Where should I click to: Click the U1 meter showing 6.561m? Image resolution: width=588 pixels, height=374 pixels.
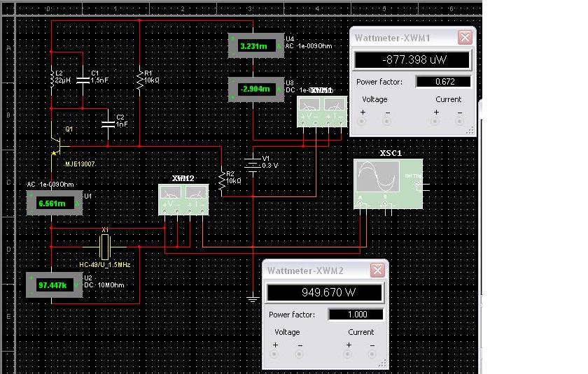click(x=52, y=203)
